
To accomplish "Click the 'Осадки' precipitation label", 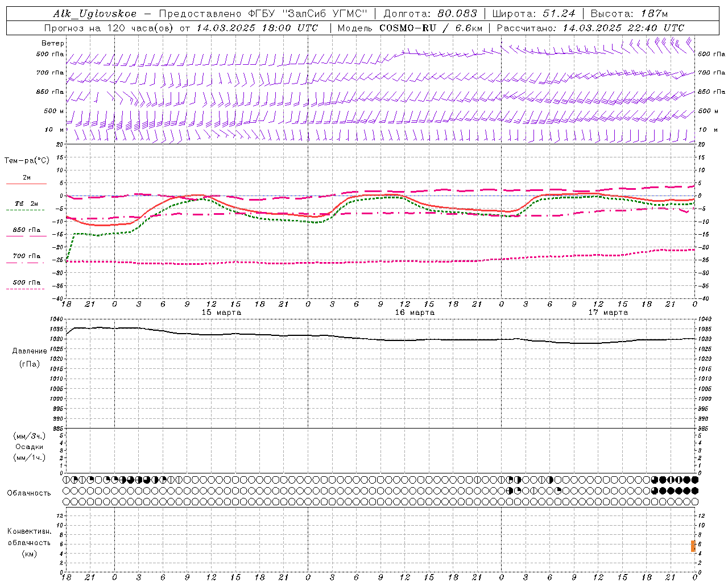I will click(x=30, y=447).
